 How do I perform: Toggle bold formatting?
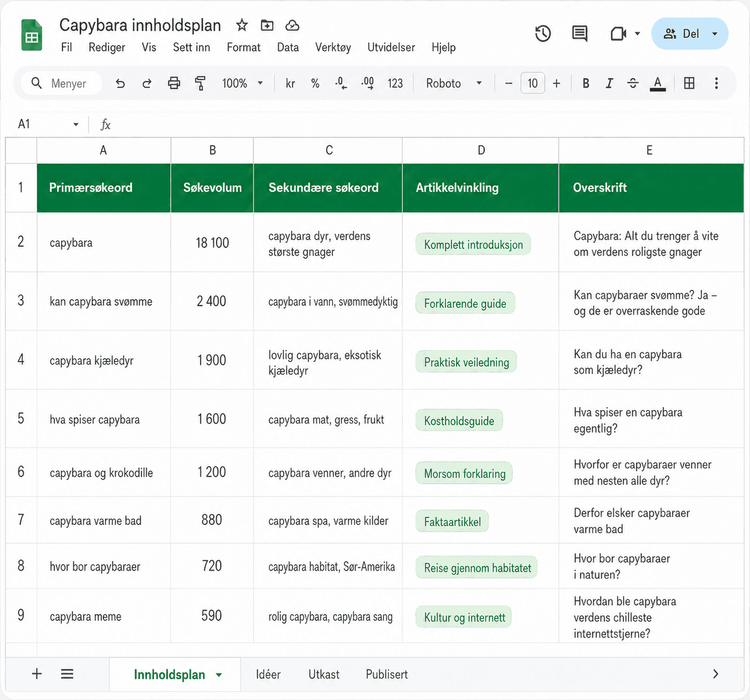586,83
